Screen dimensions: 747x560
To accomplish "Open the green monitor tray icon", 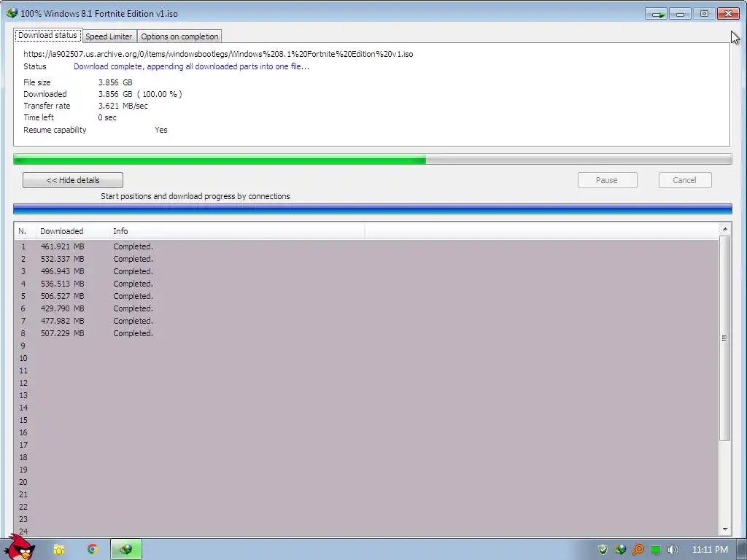I will click(656, 550).
